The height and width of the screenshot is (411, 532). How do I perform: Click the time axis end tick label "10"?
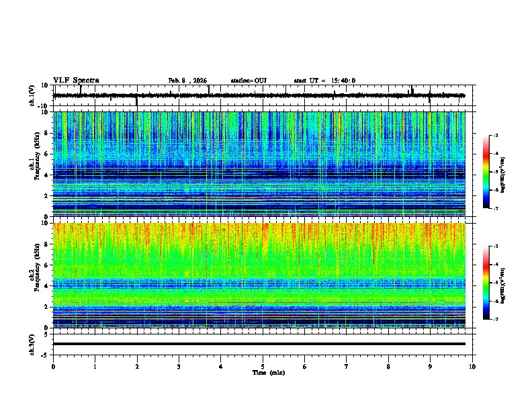472,367
